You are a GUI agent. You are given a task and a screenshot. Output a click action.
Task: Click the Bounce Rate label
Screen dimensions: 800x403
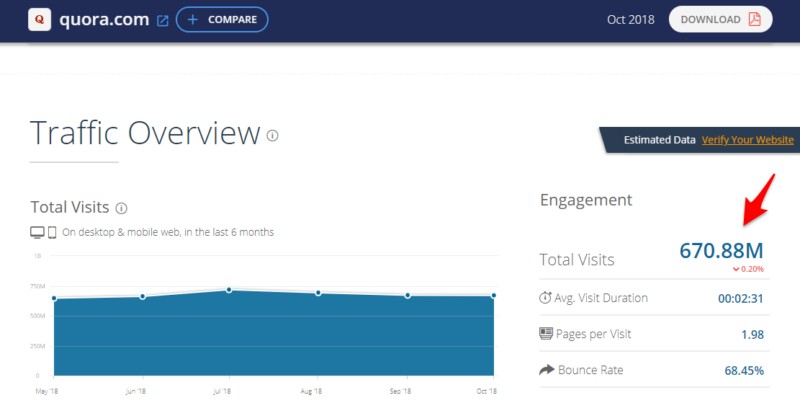(x=590, y=370)
